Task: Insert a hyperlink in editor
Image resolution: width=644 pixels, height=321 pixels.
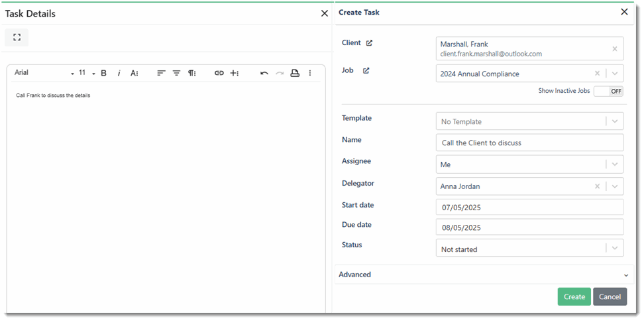Action: (219, 73)
